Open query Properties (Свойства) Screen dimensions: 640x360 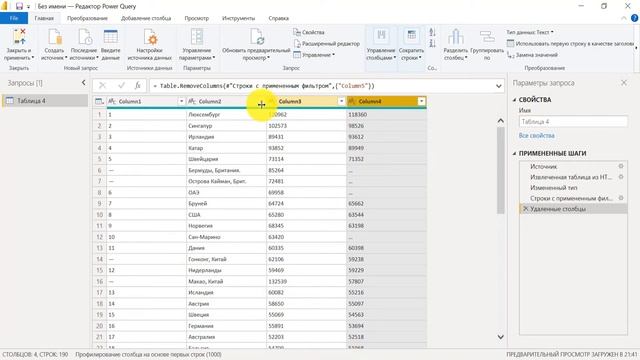tap(309, 32)
